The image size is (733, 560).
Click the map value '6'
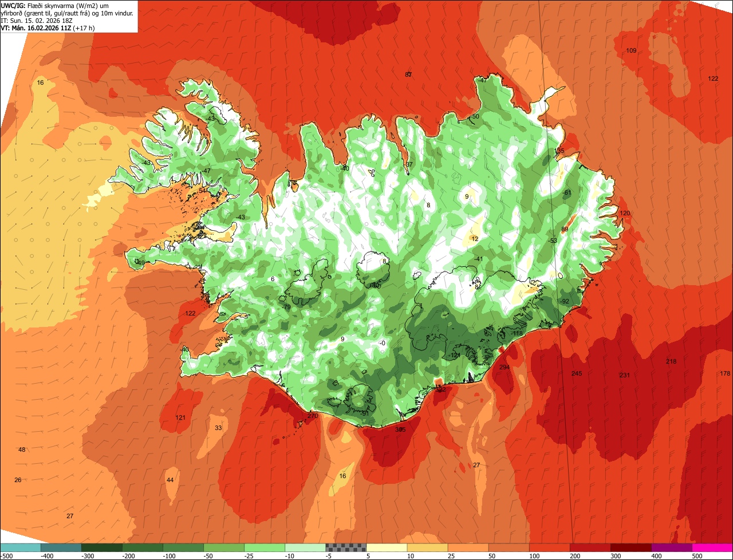coord(273,279)
